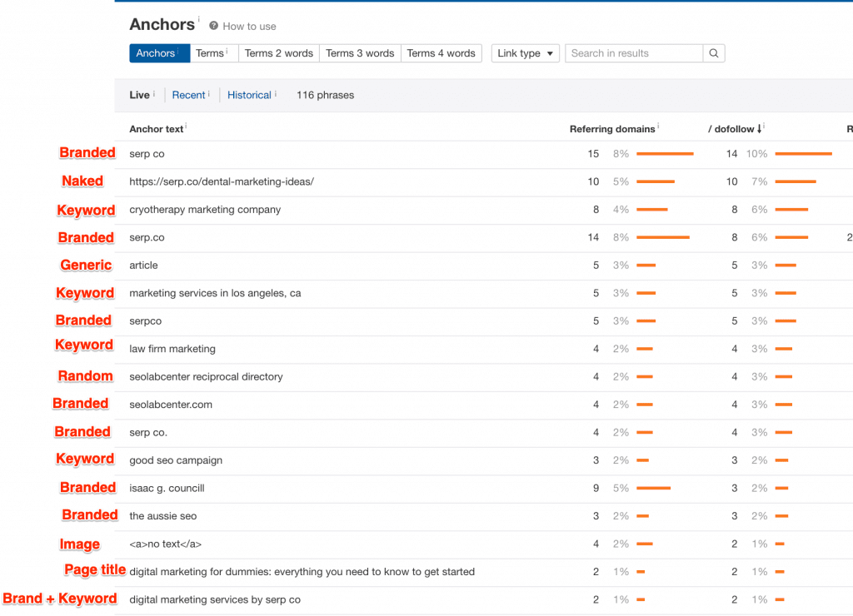Screen dimensions: 853x616
Task: Open the Historical index link
Action: click(x=249, y=95)
